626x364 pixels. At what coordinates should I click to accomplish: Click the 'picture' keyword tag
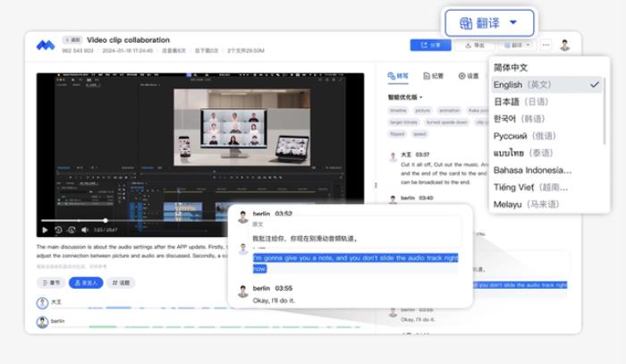pyautogui.click(x=422, y=111)
